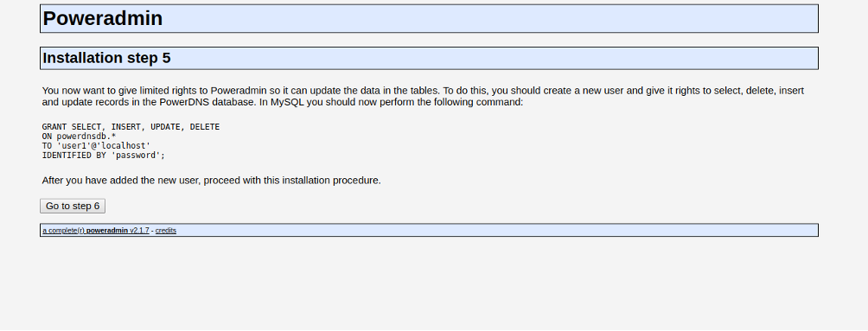Open the poweradmin v2.1.7 footer link

point(96,230)
